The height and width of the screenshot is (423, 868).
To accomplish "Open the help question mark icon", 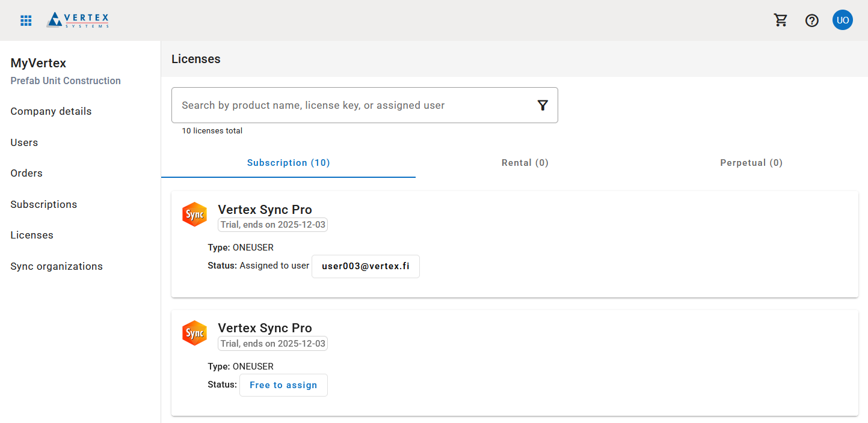I will (x=812, y=20).
